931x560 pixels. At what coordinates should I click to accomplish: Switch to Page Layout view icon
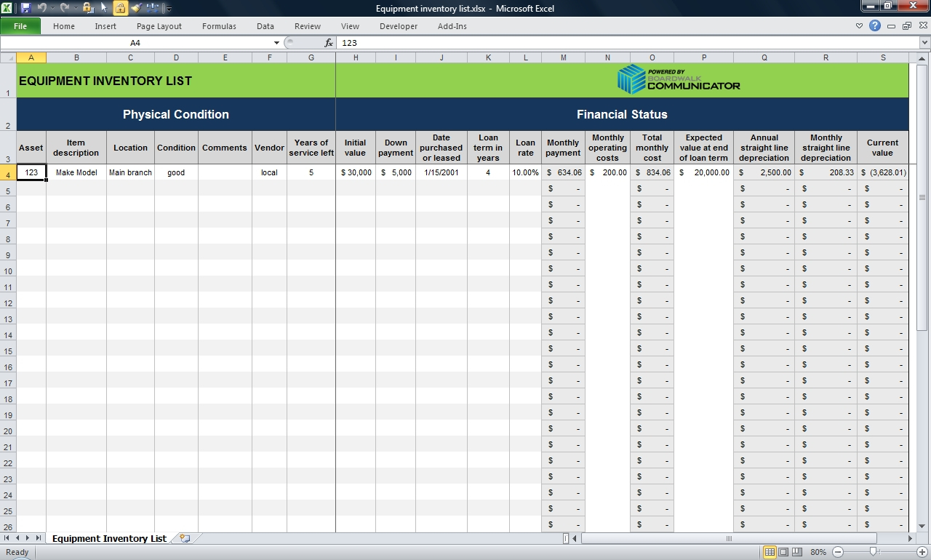pos(785,552)
